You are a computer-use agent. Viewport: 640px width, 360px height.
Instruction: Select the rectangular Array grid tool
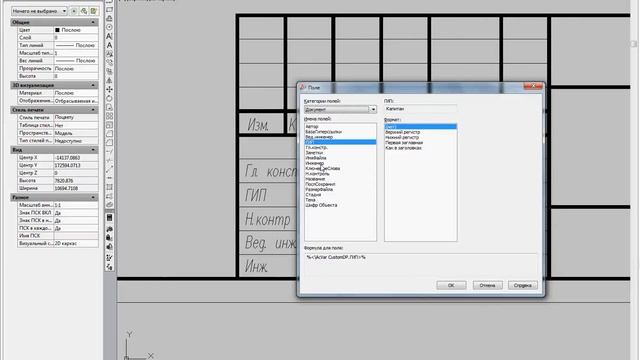[x=109, y=116]
